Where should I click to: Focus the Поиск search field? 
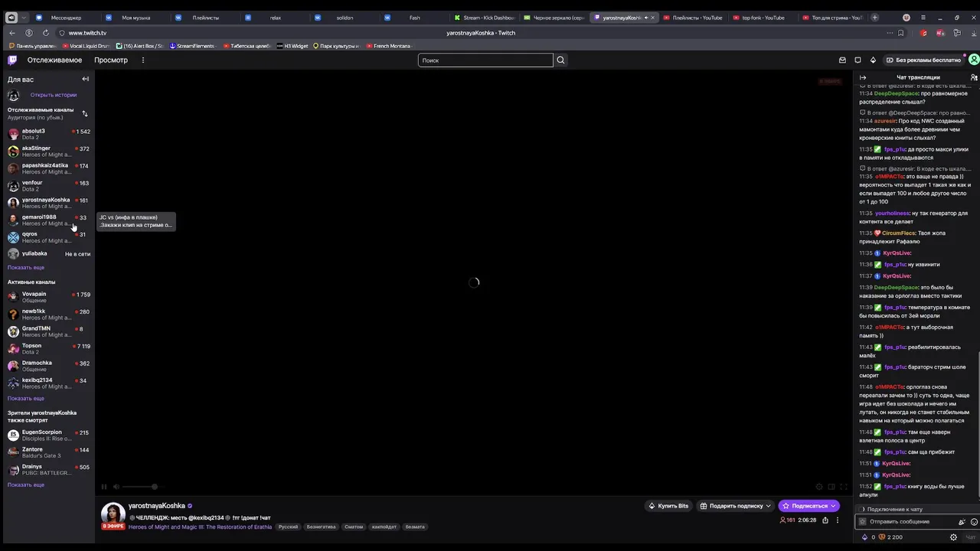click(485, 60)
